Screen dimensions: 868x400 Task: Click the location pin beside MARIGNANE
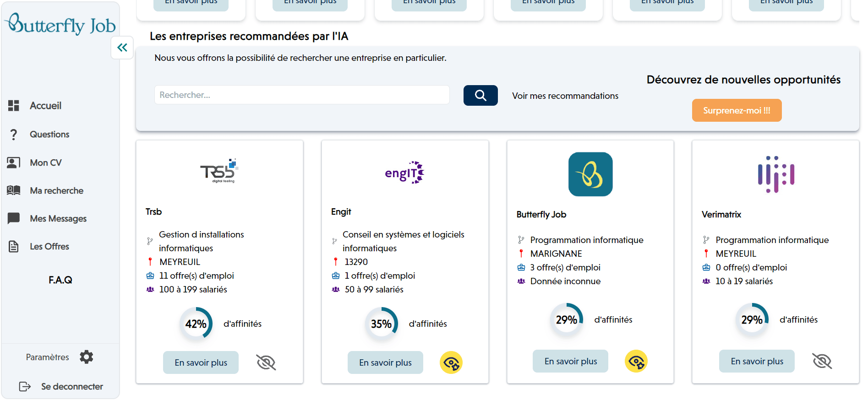pyautogui.click(x=521, y=254)
